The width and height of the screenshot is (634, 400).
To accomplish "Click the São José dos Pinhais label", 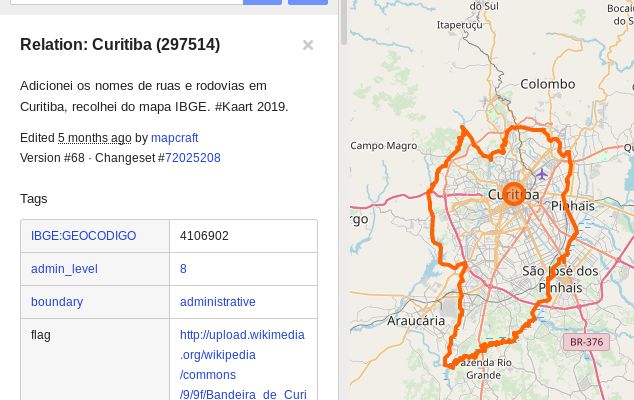I will tap(560, 279).
